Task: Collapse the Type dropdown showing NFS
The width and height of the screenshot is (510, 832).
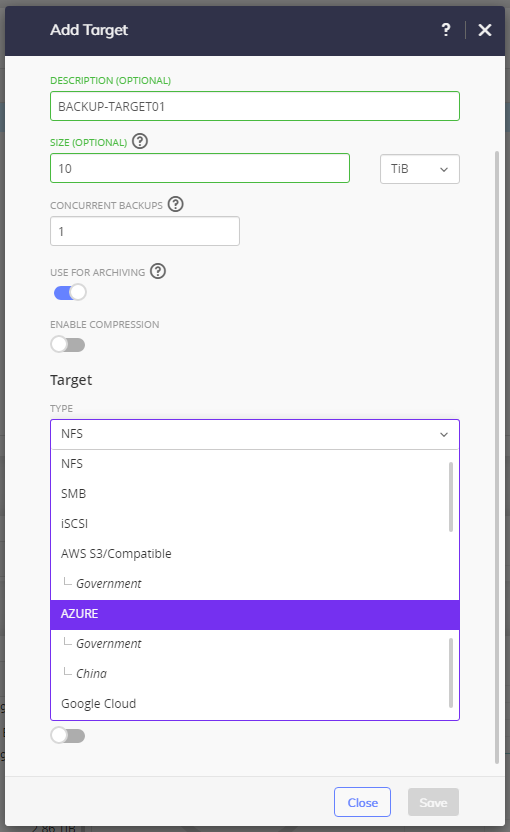Action: [x=255, y=434]
